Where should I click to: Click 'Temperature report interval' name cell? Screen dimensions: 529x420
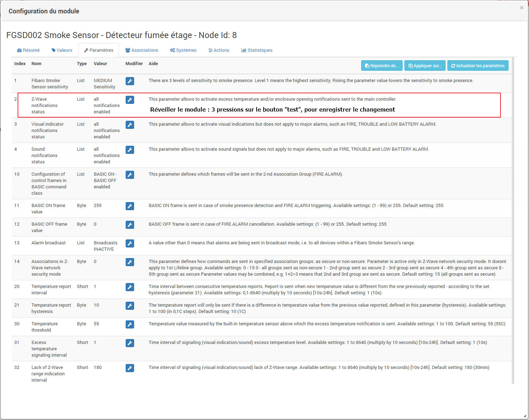(51, 290)
